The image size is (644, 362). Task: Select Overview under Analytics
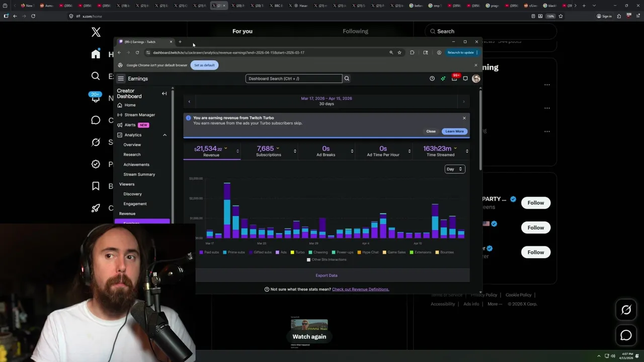132,145
